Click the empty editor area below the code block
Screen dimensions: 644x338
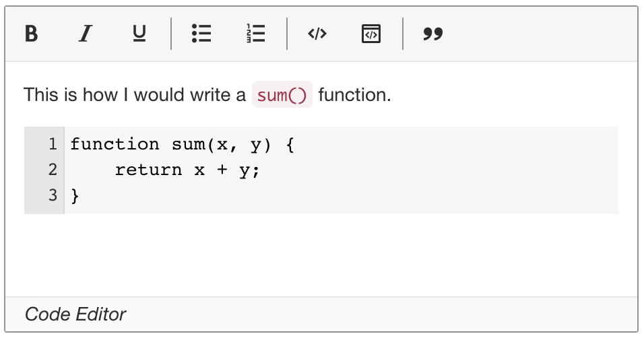tap(321, 255)
